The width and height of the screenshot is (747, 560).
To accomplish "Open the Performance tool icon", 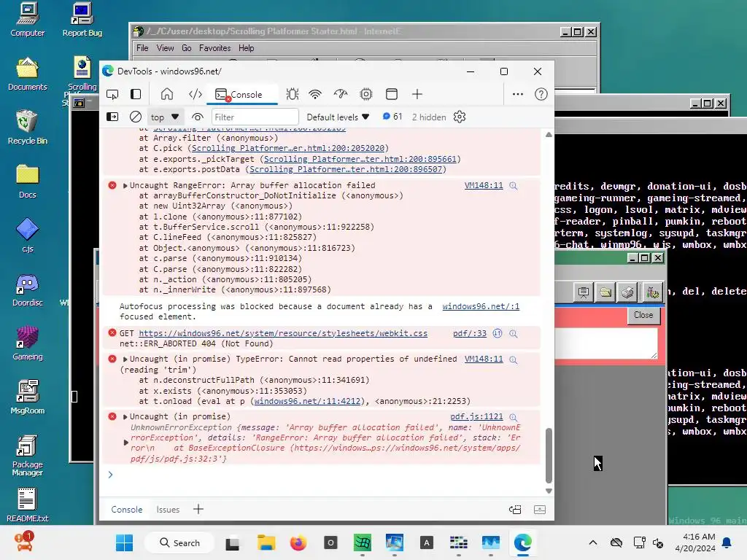I will (341, 94).
